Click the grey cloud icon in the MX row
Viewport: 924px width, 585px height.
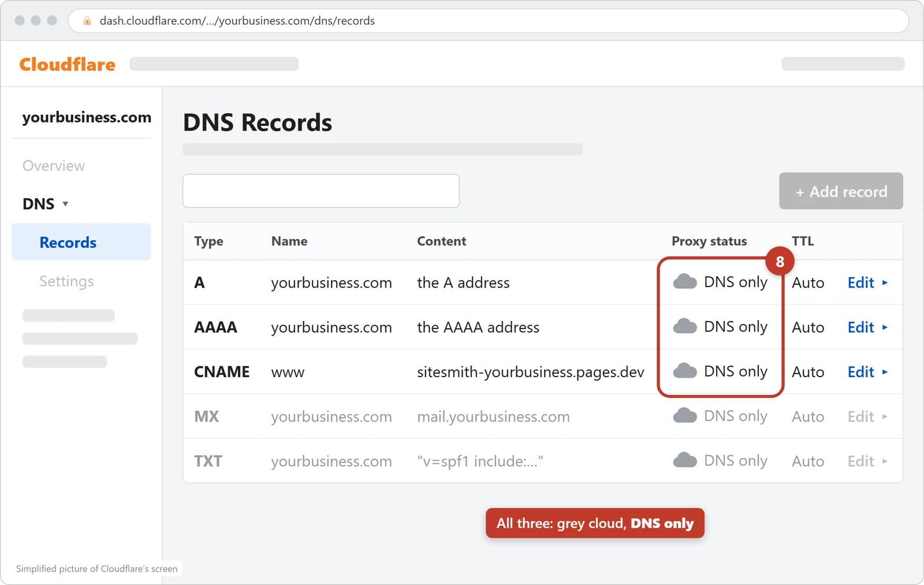click(685, 416)
